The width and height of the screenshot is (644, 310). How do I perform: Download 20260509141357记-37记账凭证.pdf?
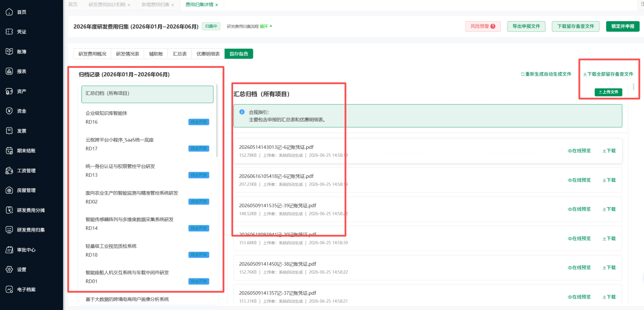click(x=609, y=297)
